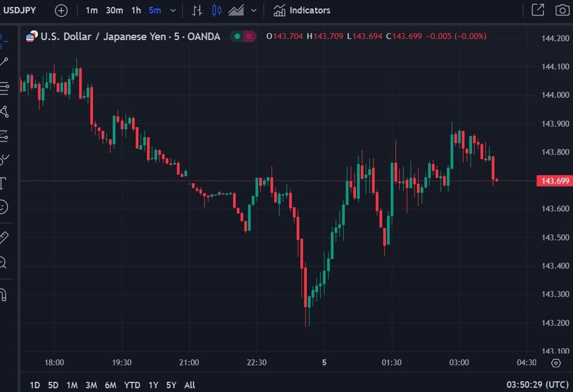The height and width of the screenshot is (392, 573).
Task: Click the 22:30 time axis label
Action: pyautogui.click(x=257, y=363)
